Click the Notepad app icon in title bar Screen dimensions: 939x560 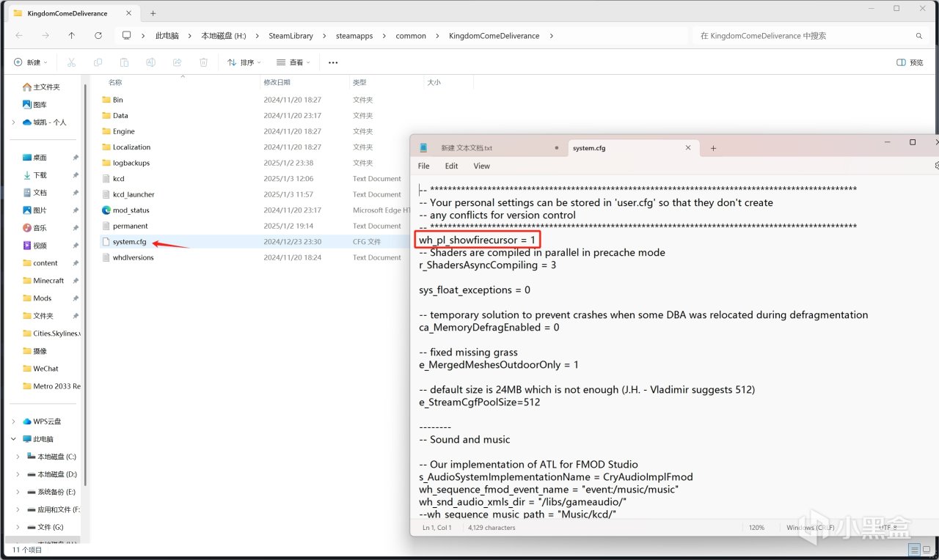pyautogui.click(x=423, y=147)
